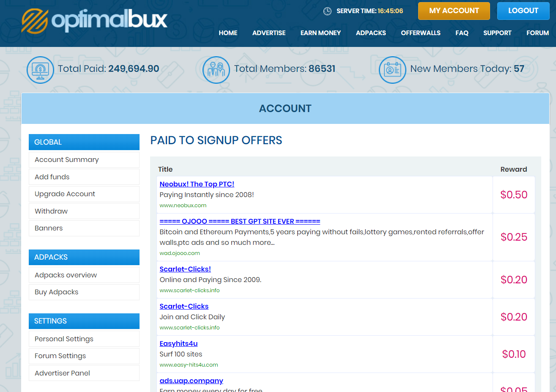Select Buy Adpacks in sidebar
The height and width of the screenshot is (392, 556).
pyautogui.click(x=84, y=292)
